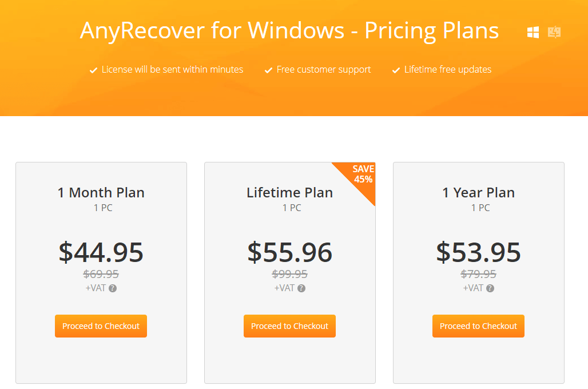Select the Windows platform icon
Screen dimensions: 588x389
coord(533,33)
